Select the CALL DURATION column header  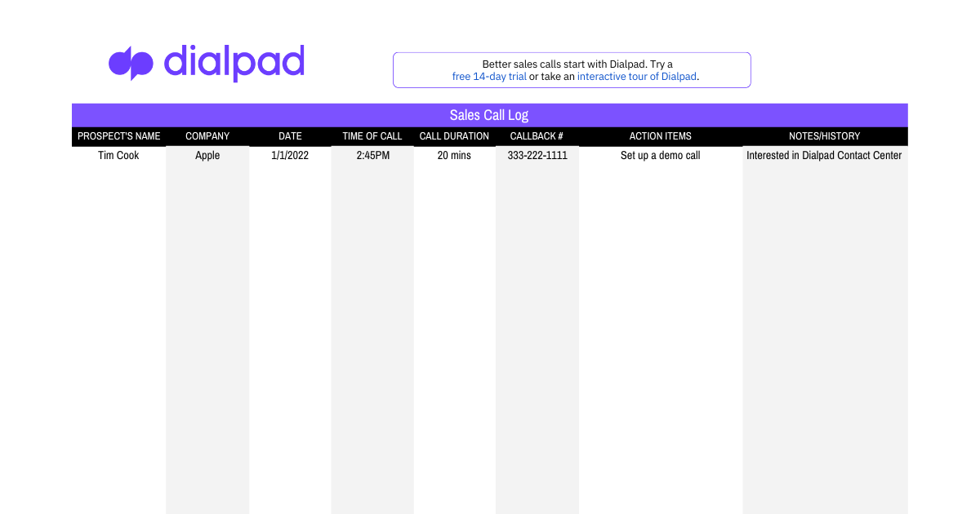454,136
